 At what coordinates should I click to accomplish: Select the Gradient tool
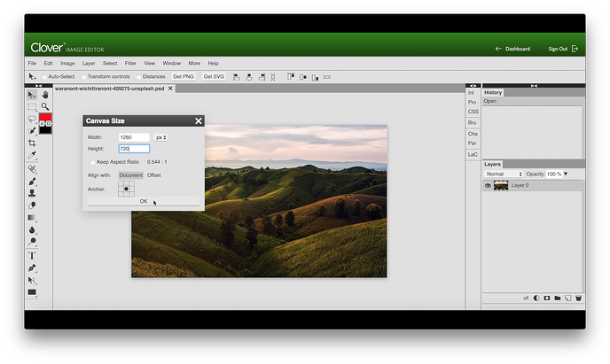[x=32, y=218]
